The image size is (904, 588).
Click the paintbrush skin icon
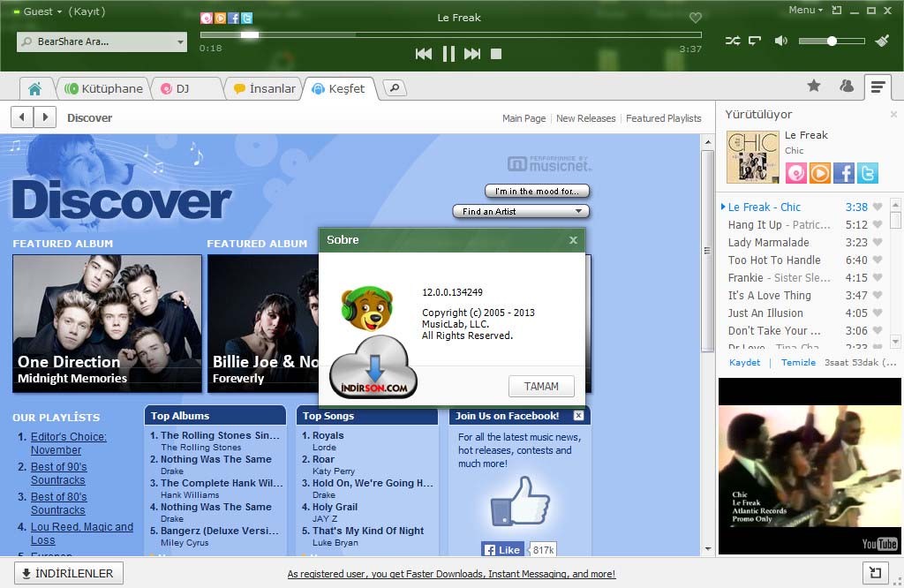tap(882, 41)
